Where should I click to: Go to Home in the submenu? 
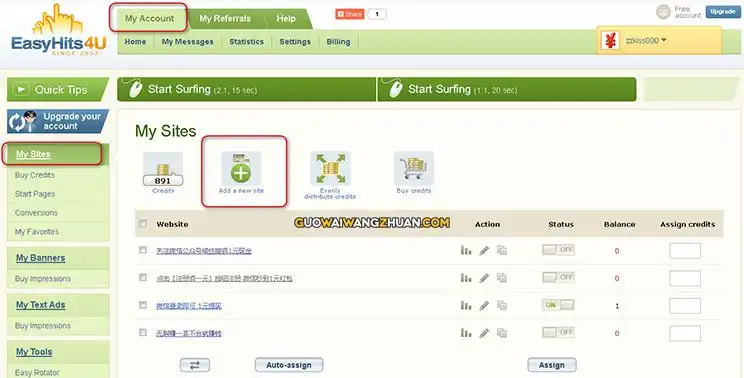click(x=135, y=42)
